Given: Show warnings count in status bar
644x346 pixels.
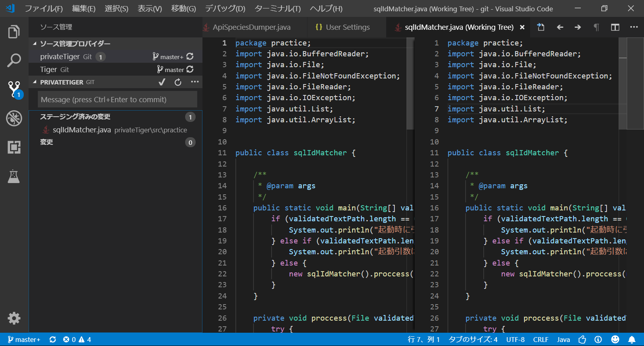Looking at the screenshot, I should coord(85,340).
